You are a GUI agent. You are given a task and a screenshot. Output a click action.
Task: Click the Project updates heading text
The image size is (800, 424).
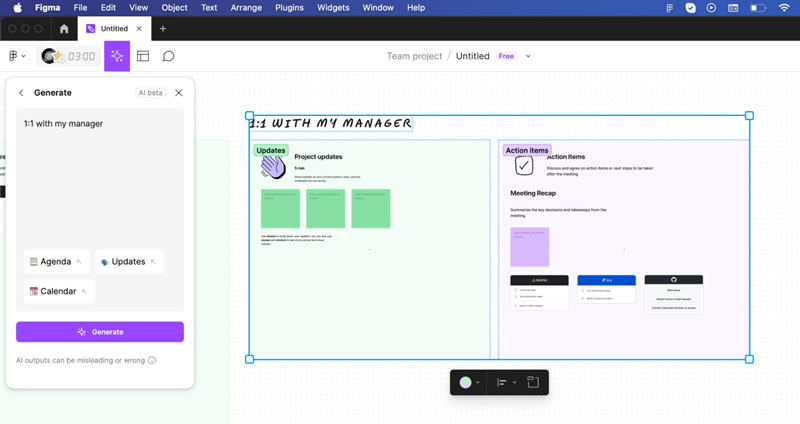click(318, 157)
